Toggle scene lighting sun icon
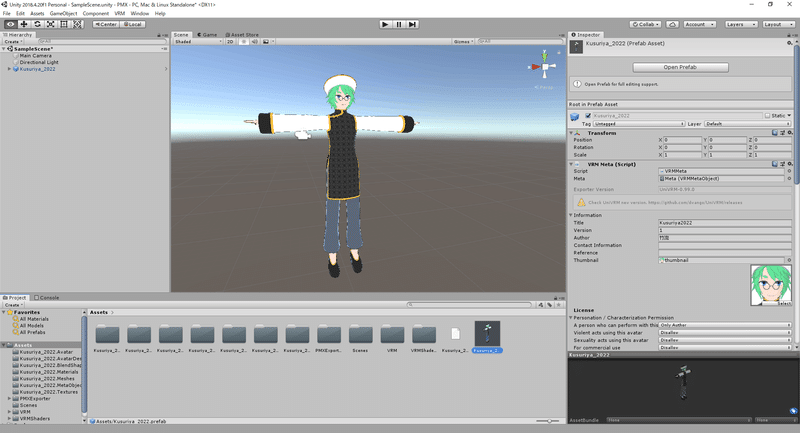 244,41
